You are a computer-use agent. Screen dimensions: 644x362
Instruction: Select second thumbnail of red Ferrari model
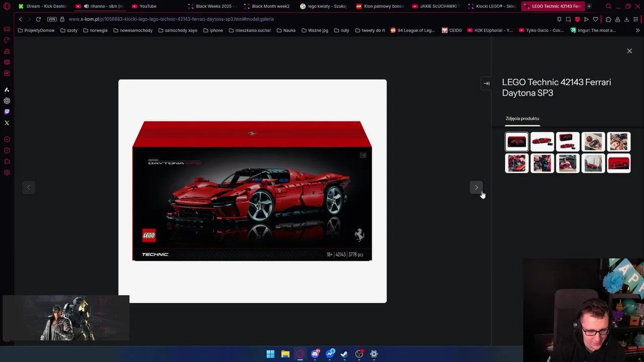pos(542,142)
